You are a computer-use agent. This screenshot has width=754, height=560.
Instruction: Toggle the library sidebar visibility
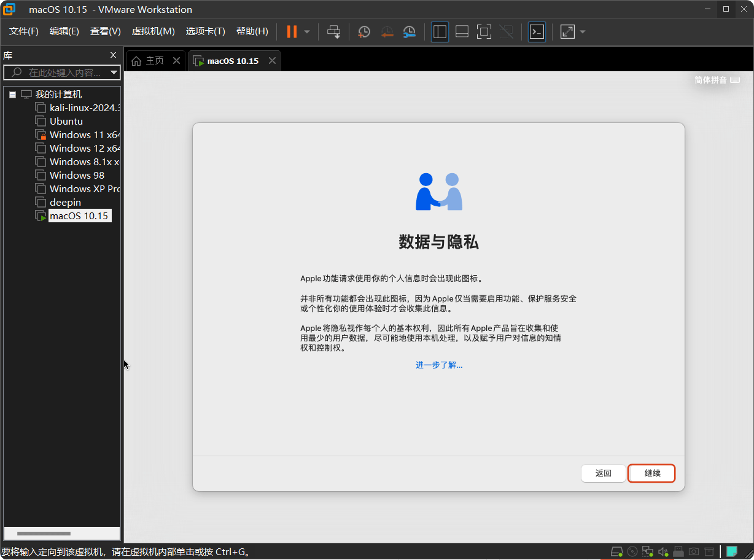coord(440,31)
